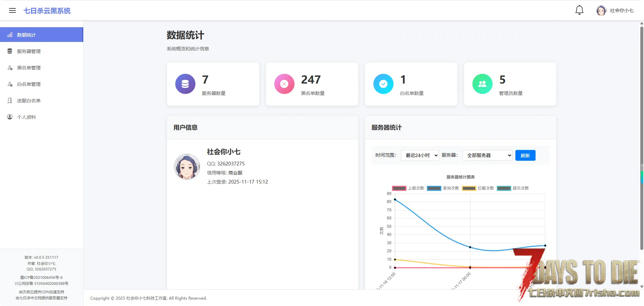Image resolution: width=644 pixels, height=306 pixels.
Task: Click the blue whitelist checkmark icon
Action: coord(383,84)
